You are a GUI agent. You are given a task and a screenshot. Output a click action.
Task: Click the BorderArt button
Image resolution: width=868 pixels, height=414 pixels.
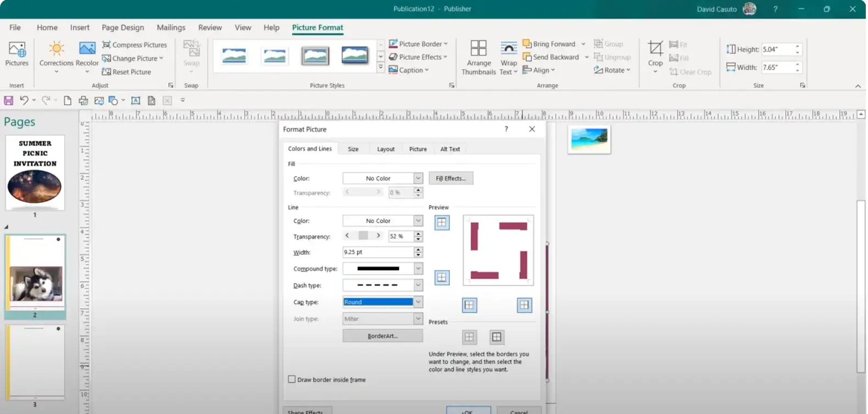[382, 336]
